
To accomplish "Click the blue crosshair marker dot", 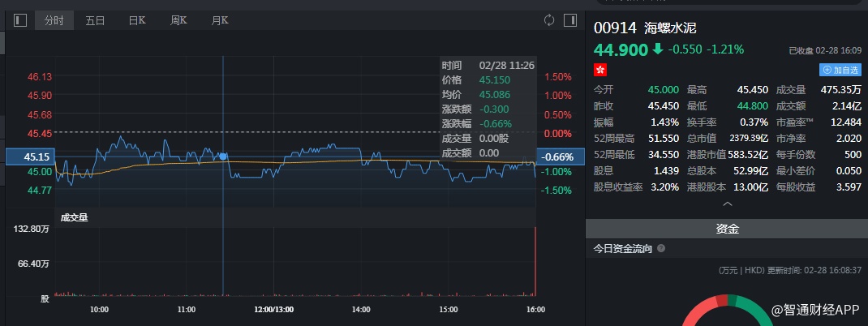I will click(x=223, y=157).
